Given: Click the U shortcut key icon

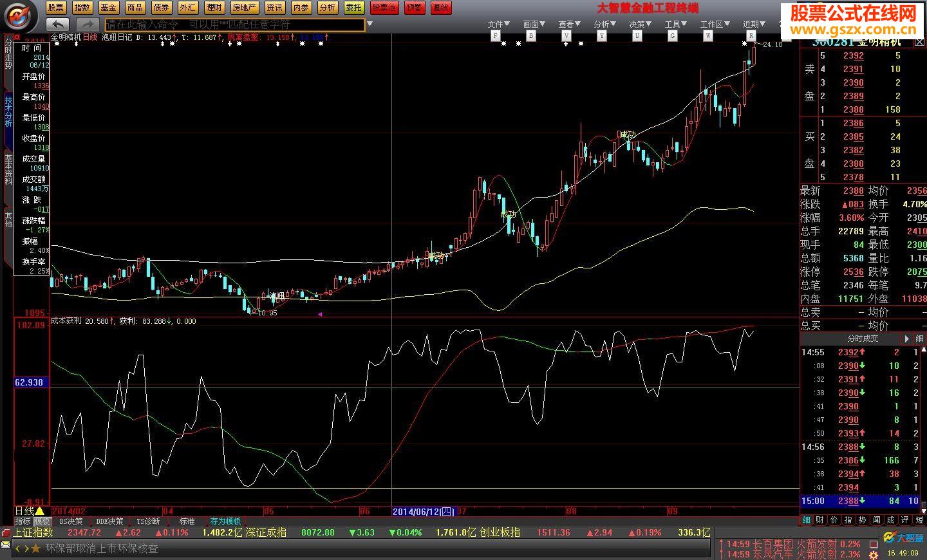Looking at the screenshot, I should (637, 36).
